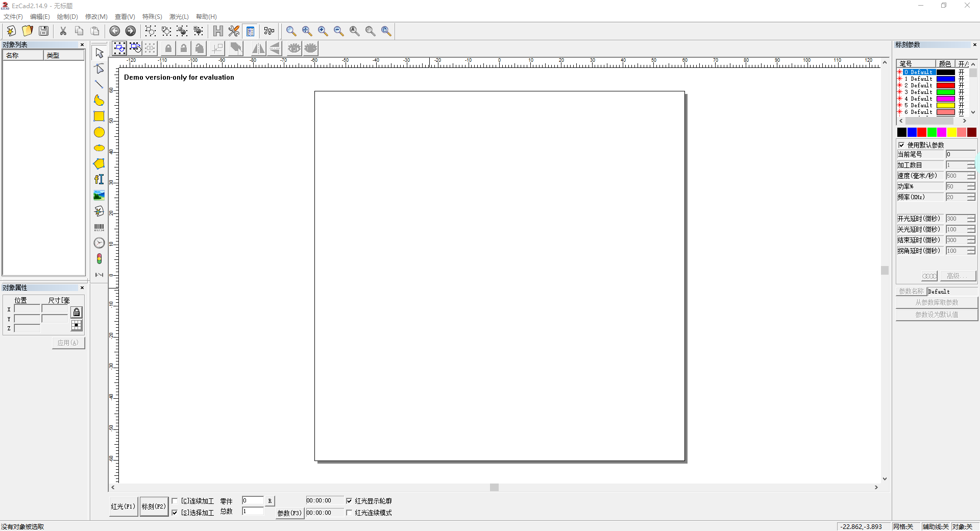Click the Cut scissors icon

(63, 31)
